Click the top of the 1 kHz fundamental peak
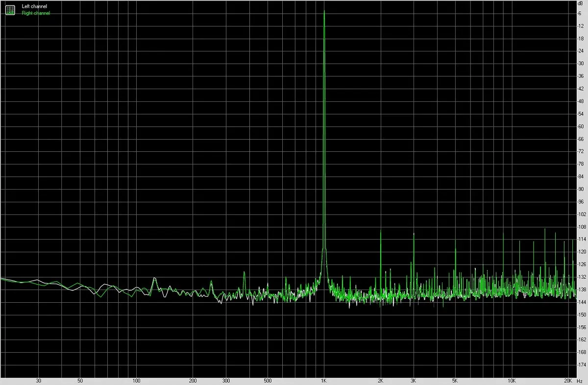This screenshot has height=385, width=588. 324,11
